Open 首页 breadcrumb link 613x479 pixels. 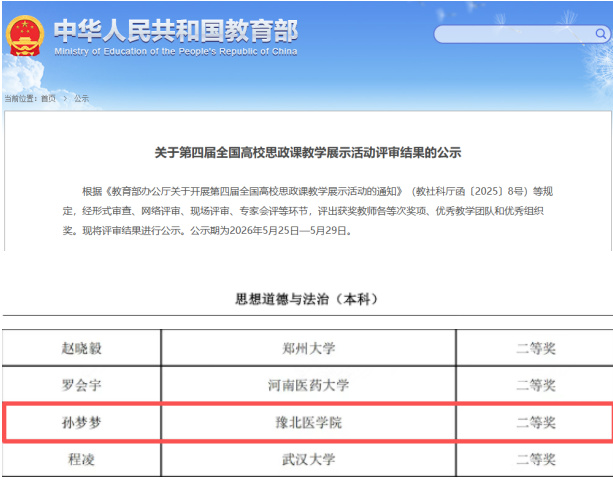[48, 99]
